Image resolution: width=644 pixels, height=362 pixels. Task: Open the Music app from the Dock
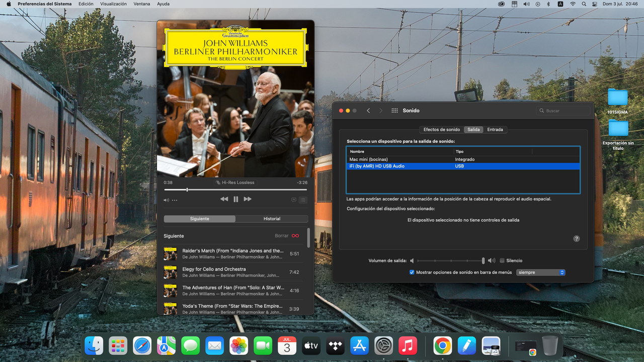pyautogui.click(x=408, y=345)
